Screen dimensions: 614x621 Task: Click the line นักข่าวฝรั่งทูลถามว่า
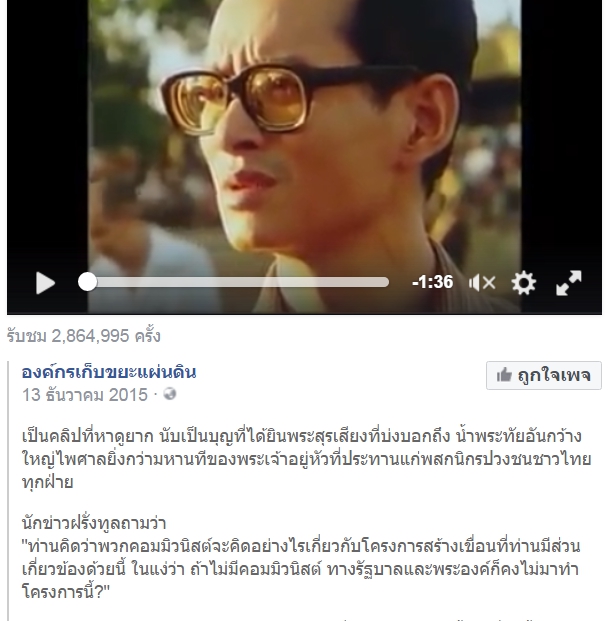pyautogui.click(x=94, y=523)
